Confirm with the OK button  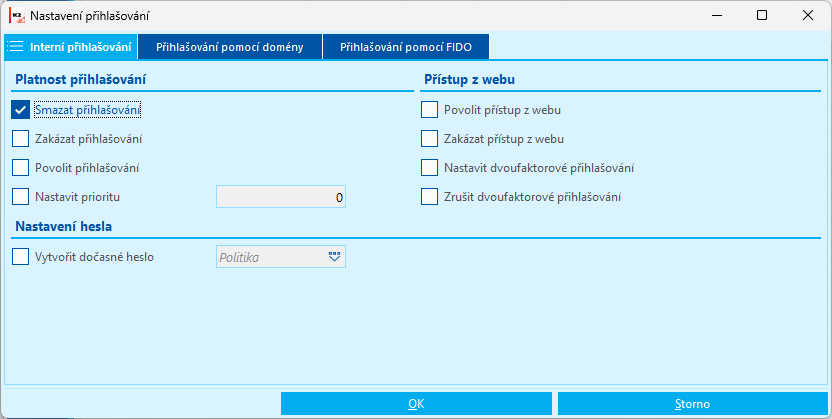(x=416, y=404)
